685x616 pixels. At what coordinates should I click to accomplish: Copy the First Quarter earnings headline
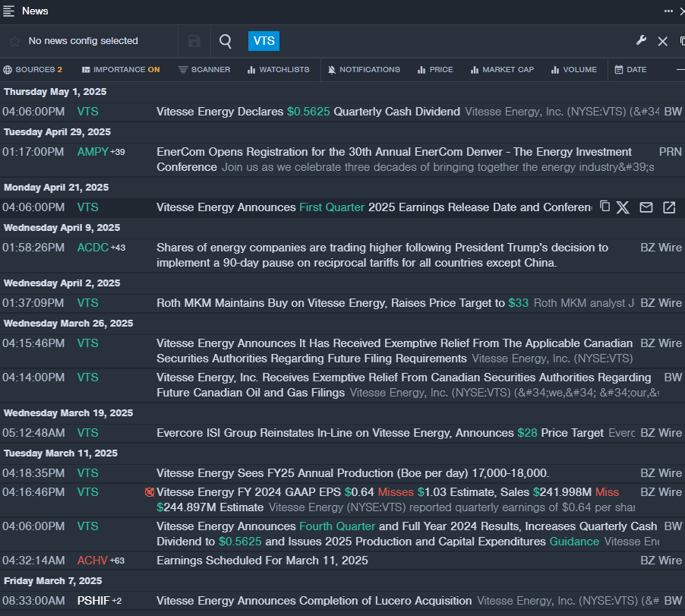(x=605, y=206)
